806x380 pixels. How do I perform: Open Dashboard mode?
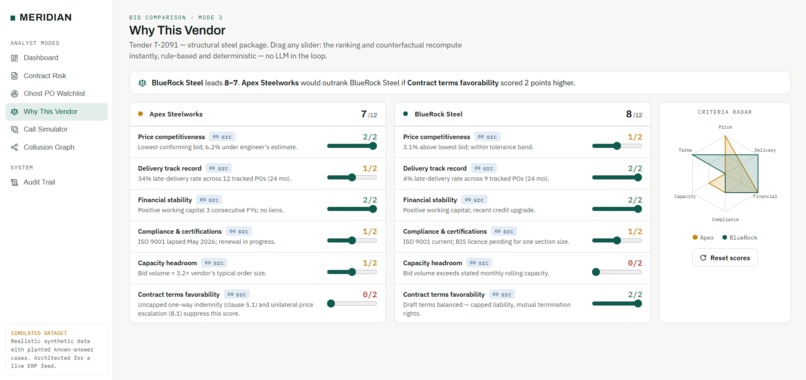(57, 58)
